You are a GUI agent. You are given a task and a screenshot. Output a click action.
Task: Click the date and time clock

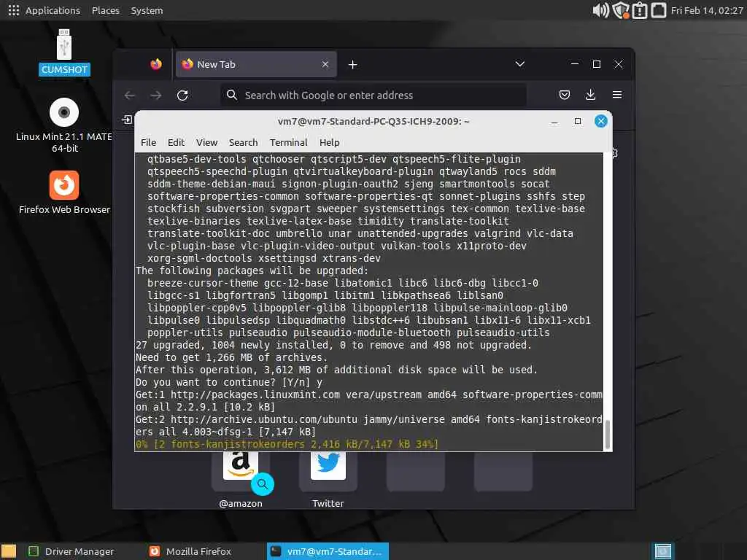tap(707, 10)
